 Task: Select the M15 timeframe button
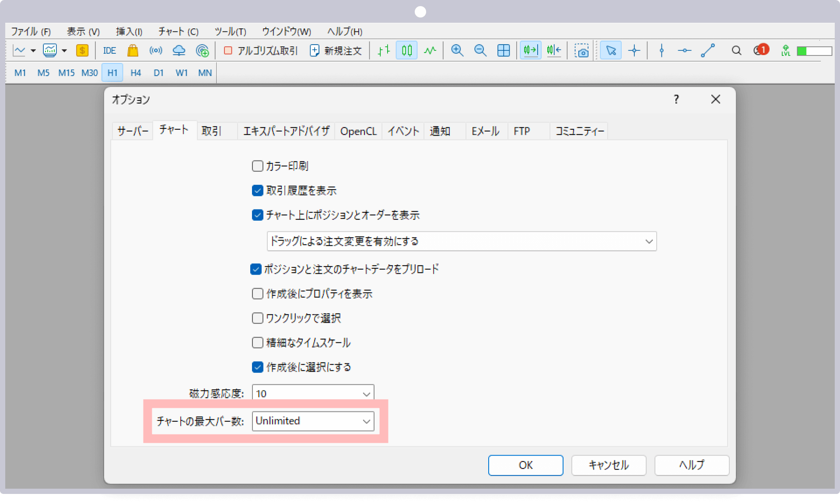(66, 73)
